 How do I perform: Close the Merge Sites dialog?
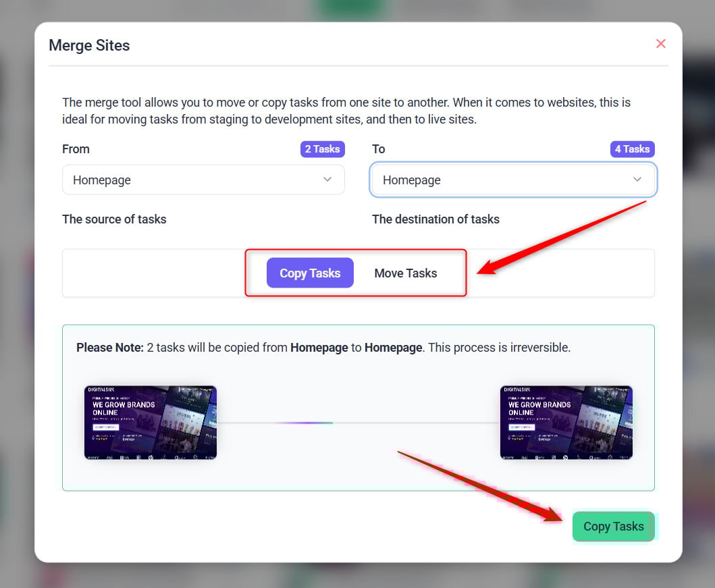point(660,44)
